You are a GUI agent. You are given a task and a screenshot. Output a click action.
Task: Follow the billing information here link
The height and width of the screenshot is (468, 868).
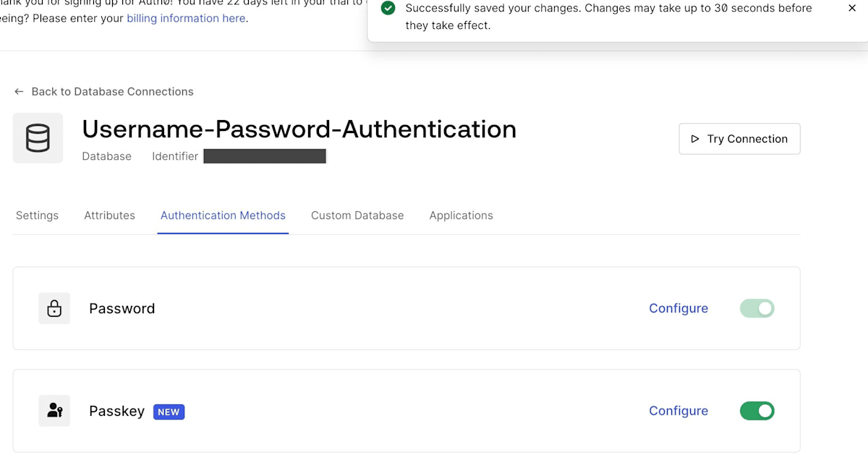[186, 18]
